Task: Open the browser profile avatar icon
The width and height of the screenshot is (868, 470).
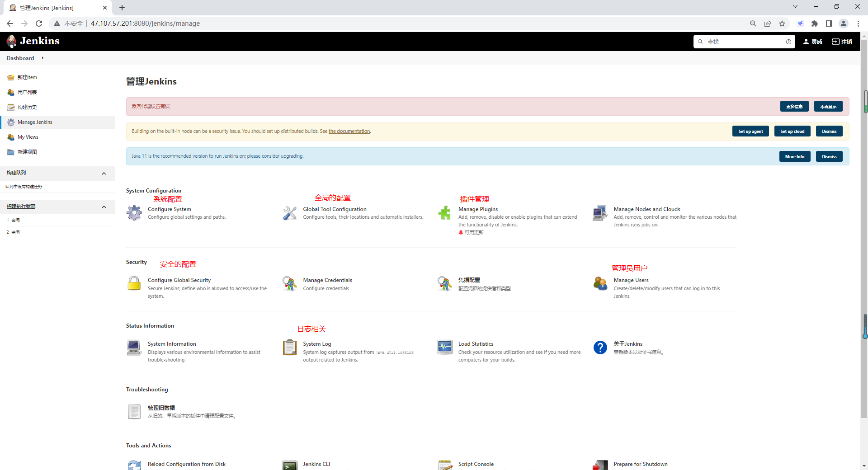Action: 844,23
